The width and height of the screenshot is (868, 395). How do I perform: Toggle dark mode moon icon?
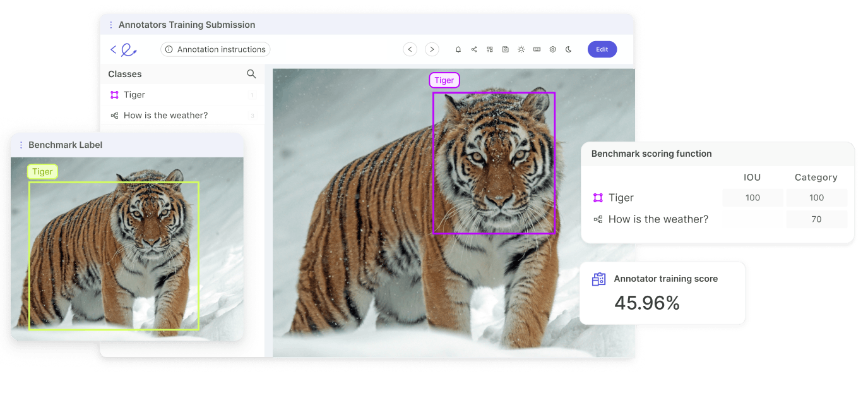(568, 49)
